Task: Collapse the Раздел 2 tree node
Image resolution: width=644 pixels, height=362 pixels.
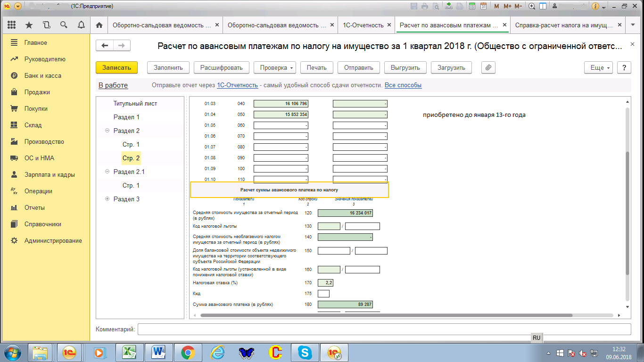Action: click(107, 131)
